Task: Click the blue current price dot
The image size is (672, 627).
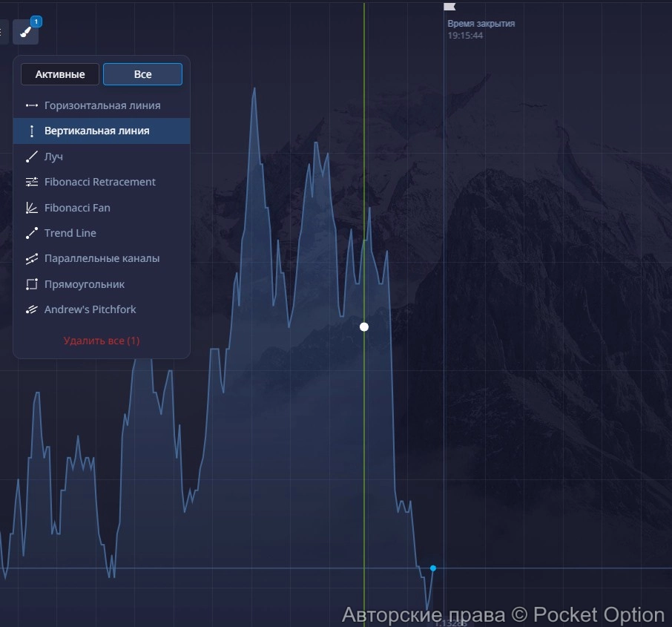Action: click(433, 568)
